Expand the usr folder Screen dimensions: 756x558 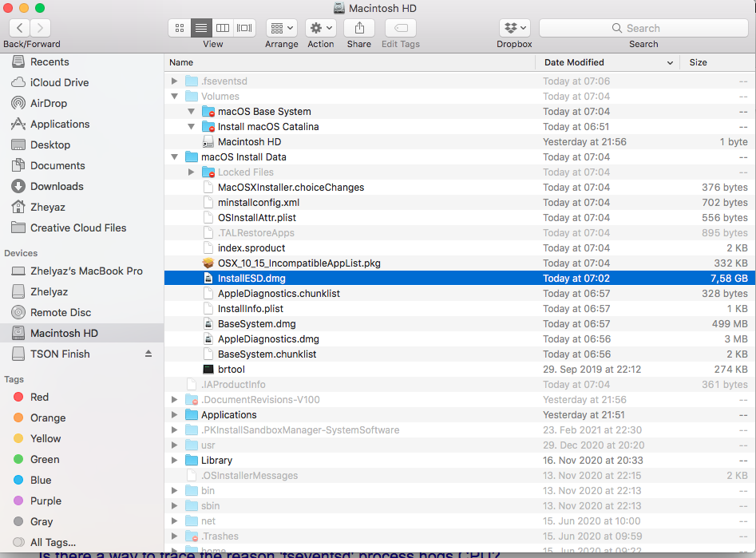coord(175,445)
